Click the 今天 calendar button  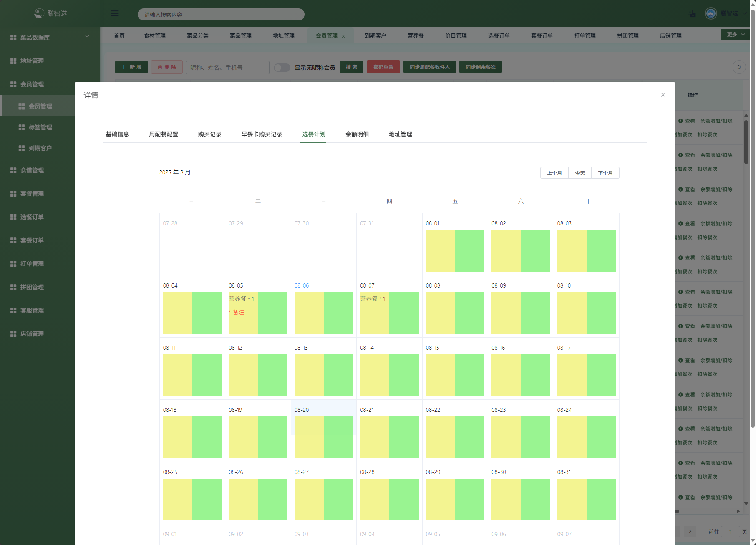point(580,173)
